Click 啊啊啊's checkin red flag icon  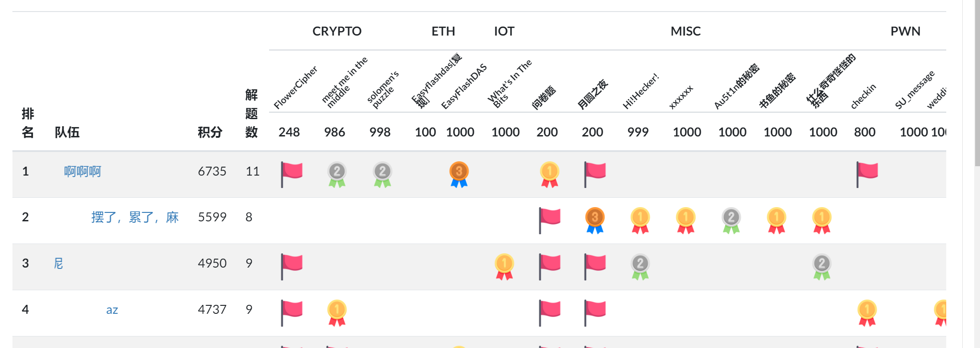coord(867,174)
